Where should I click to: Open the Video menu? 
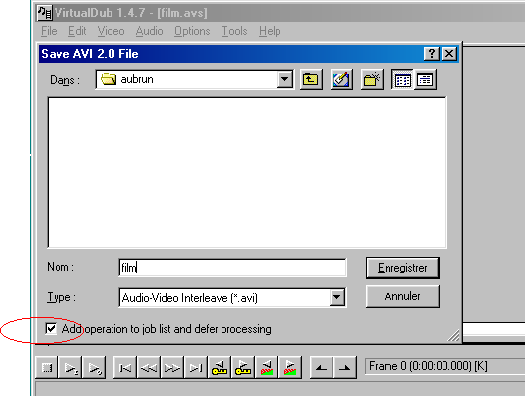[x=111, y=31]
